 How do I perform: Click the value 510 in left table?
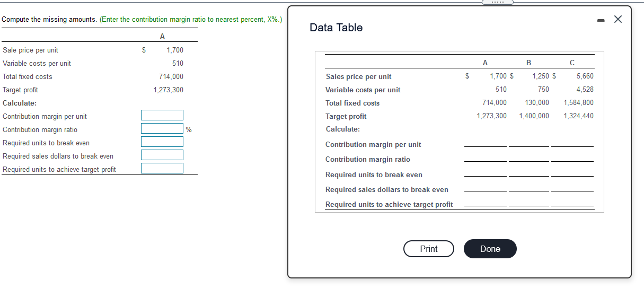pyautogui.click(x=178, y=64)
